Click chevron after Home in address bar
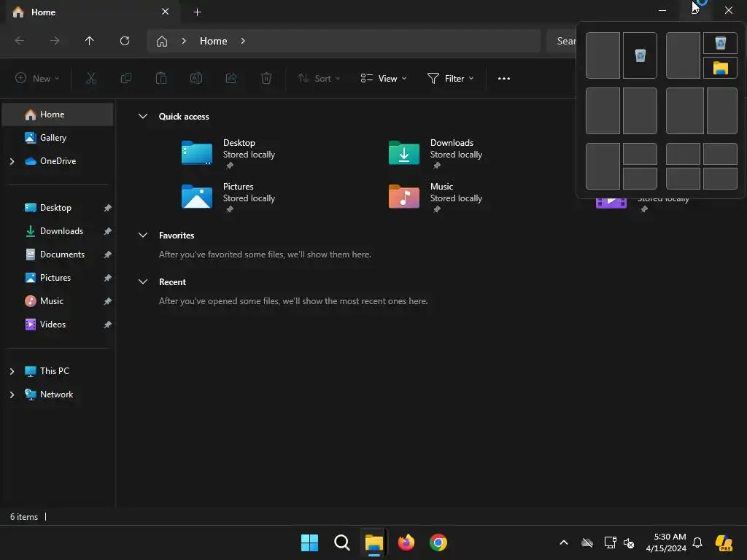This screenshot has height=560, width=747. [x=243, y=41]
